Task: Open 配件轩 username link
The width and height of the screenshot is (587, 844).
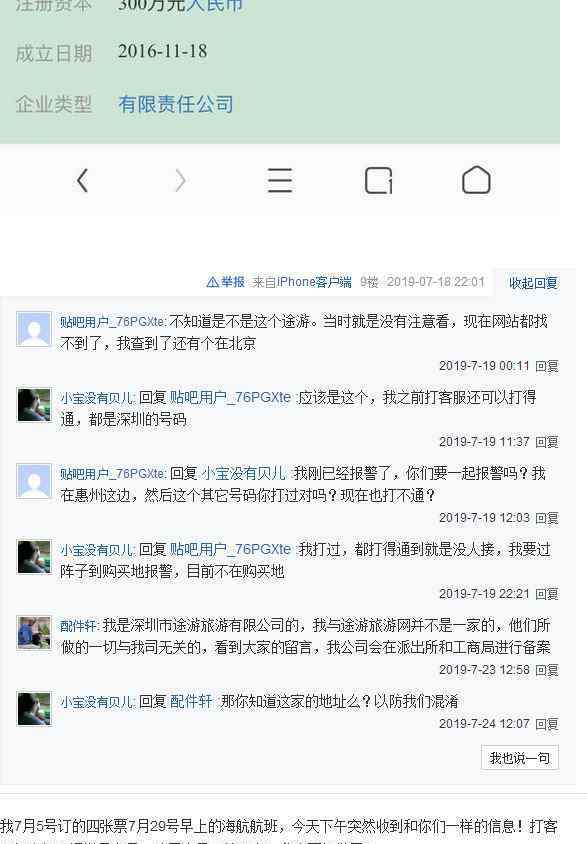Action: pyautogui.click(x=79, y=625)
